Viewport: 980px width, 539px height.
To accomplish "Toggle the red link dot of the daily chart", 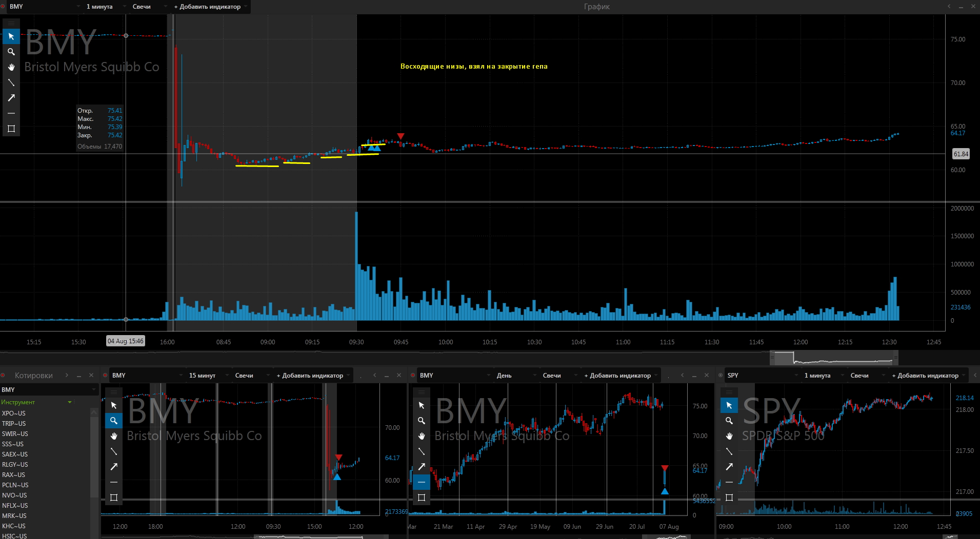I will tap(413, 376).
